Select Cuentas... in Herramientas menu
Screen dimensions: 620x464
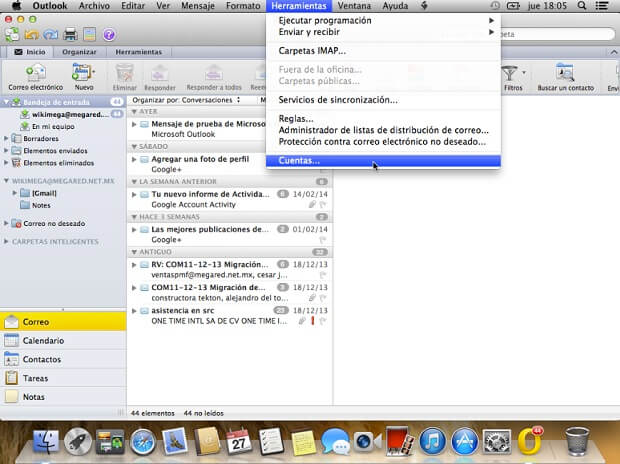383,161
